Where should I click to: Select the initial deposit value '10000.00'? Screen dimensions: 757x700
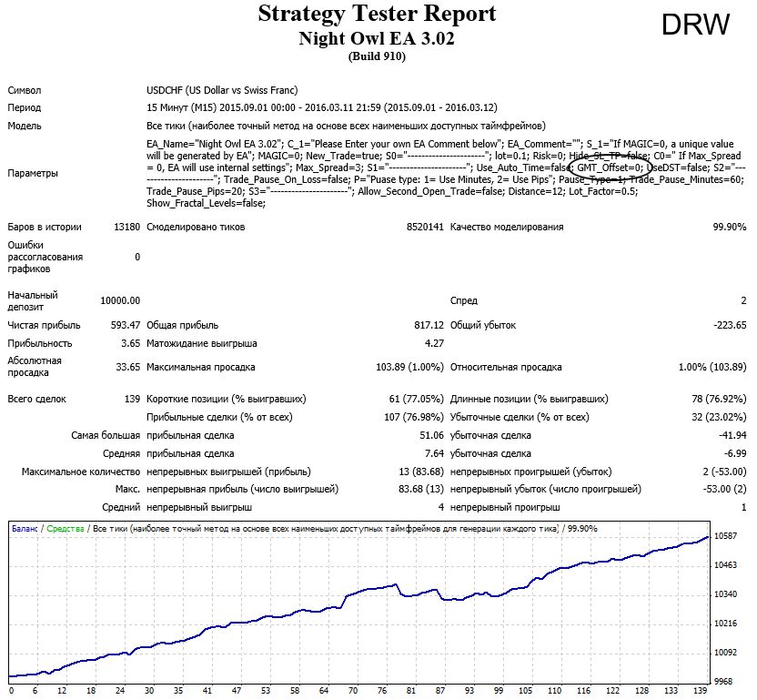click(120, 301)
